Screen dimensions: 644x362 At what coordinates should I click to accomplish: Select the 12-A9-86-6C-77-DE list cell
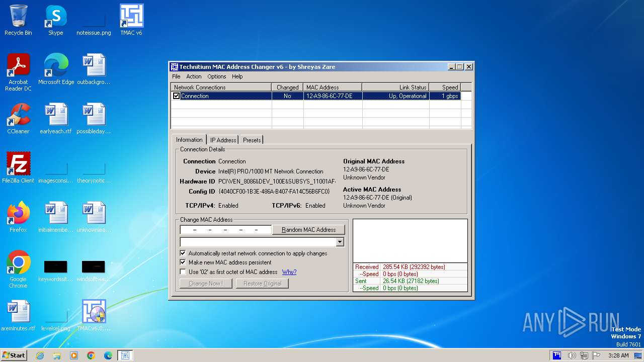pos(333,96)
